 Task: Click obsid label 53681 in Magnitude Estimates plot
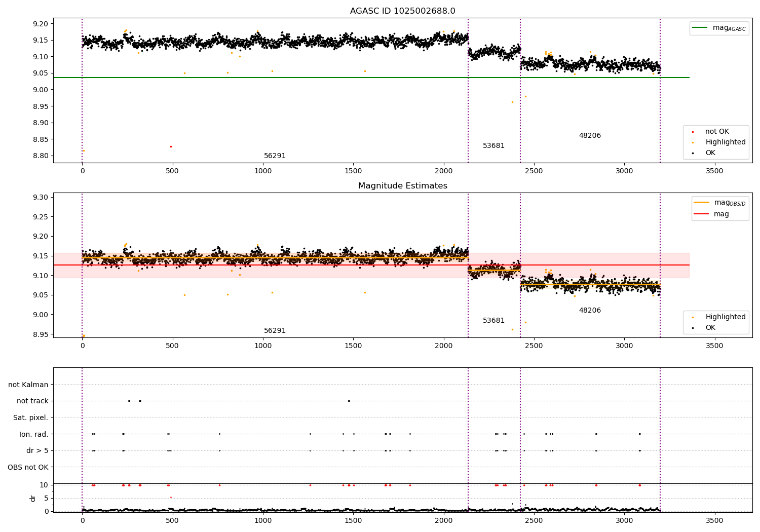click(x=493, y=320)
